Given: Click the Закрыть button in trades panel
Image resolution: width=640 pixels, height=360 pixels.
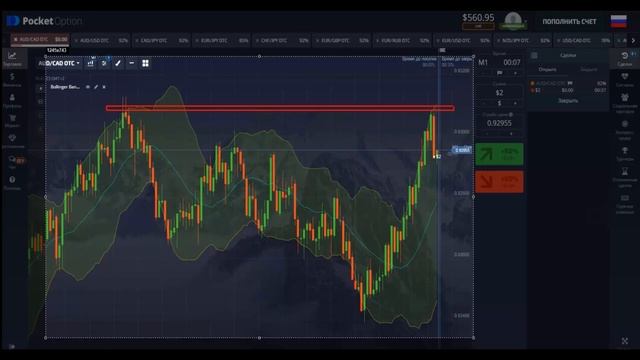Looking at the screenshot, I should point(568,101).
